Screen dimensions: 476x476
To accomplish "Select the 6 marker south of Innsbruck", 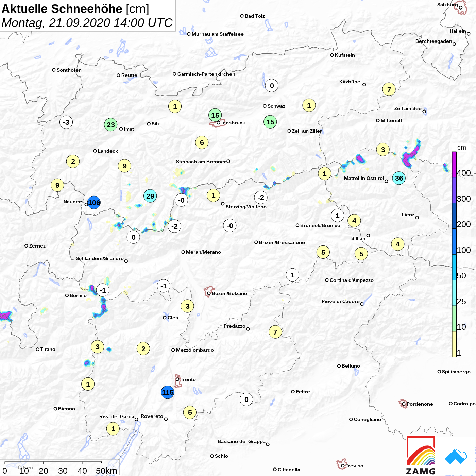I will click(202, 142).
